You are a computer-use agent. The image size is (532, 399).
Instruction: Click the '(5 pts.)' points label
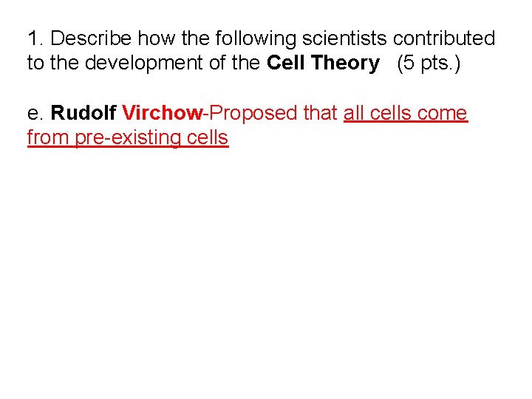click(429, 63)
